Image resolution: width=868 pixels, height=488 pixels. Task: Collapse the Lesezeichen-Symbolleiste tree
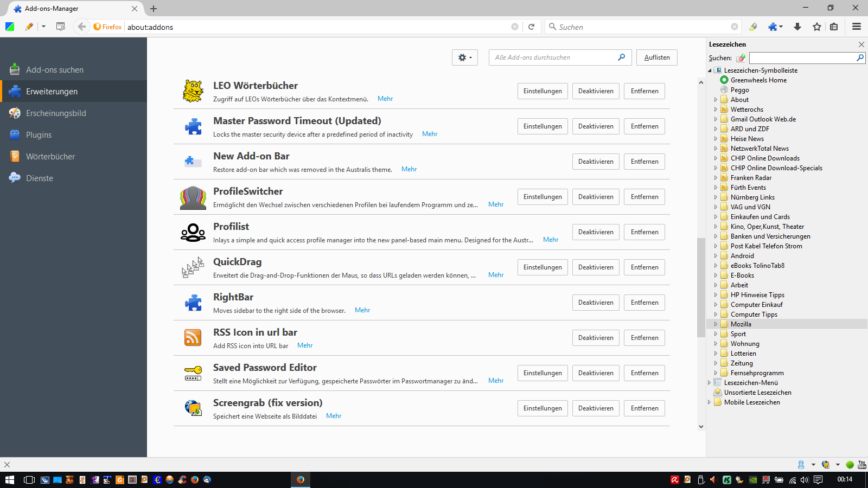point(710,70)
